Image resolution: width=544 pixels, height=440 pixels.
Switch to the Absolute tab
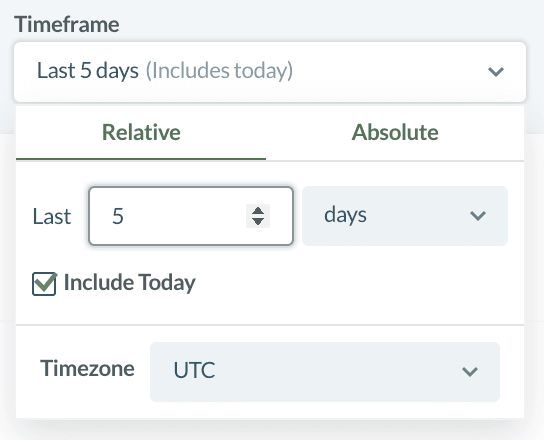click(395, 133)
